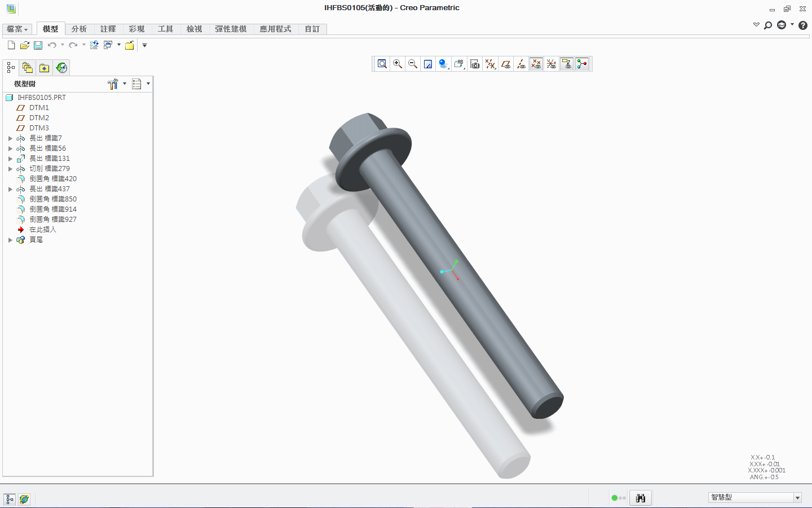
Task: Expand the 切削 標識279 feature node
Action: click(x=10, y=169)
